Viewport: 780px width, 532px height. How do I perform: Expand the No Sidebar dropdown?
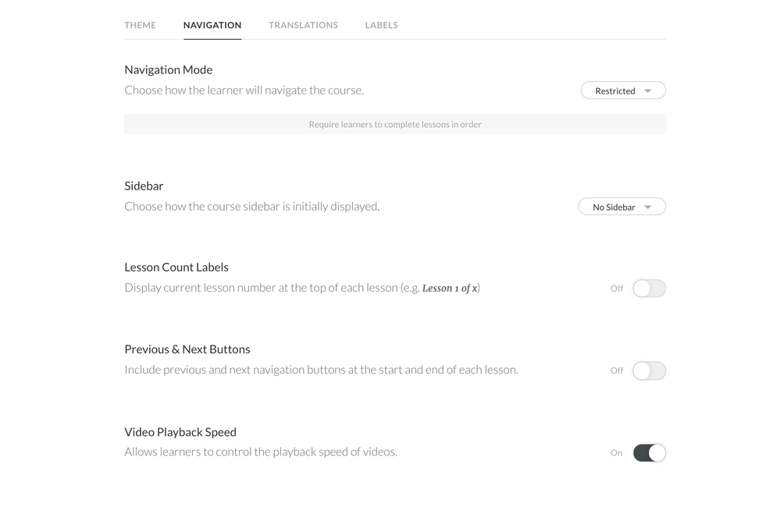(621, 207)
